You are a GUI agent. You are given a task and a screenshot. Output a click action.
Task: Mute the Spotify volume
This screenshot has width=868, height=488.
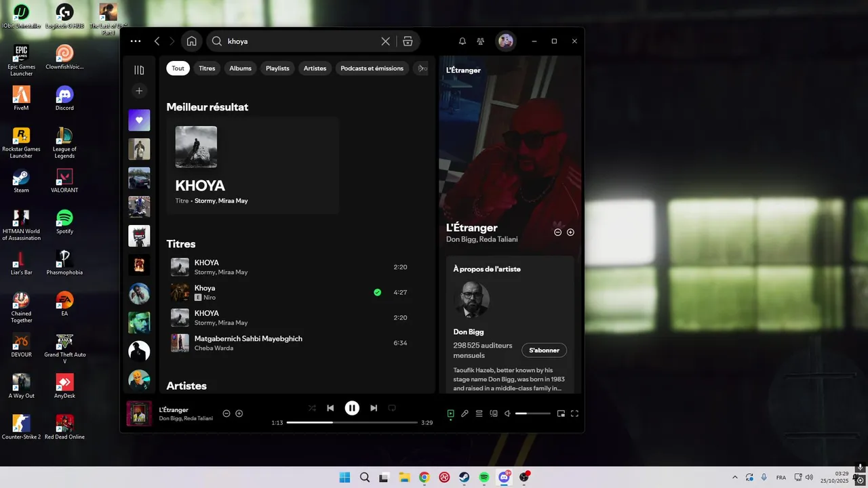coord(507,413)
